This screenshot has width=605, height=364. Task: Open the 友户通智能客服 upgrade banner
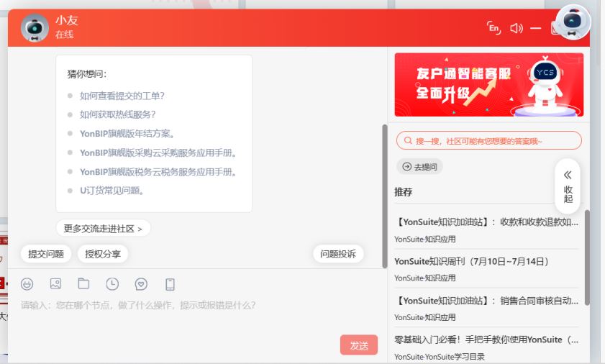click(x=488, y=84)
